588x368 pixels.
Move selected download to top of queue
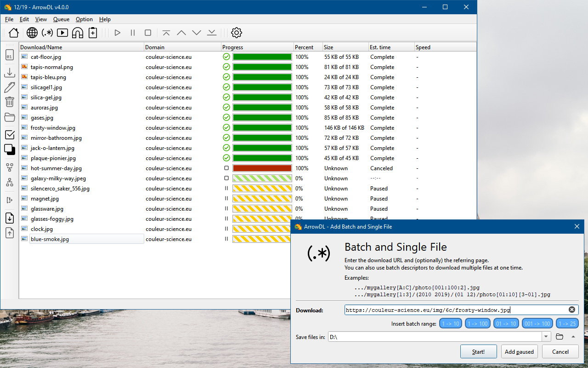coord(166,33)
